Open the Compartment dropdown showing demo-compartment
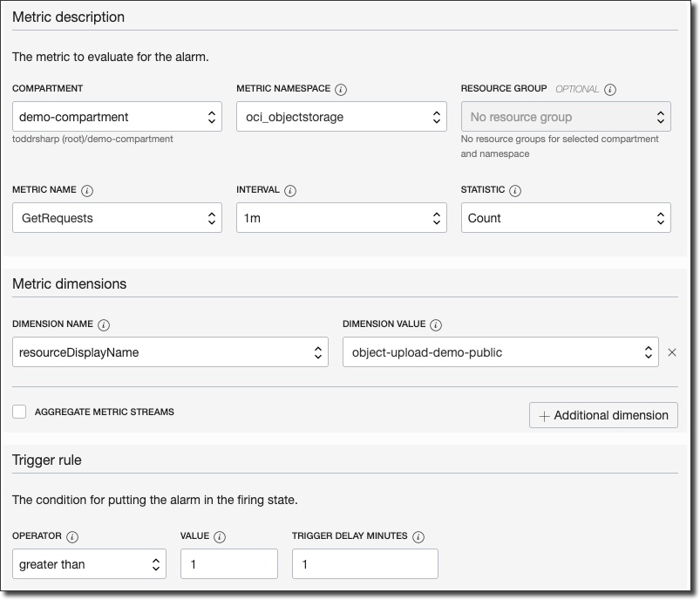Screen dimensions: 700x600 click(117, 117)
